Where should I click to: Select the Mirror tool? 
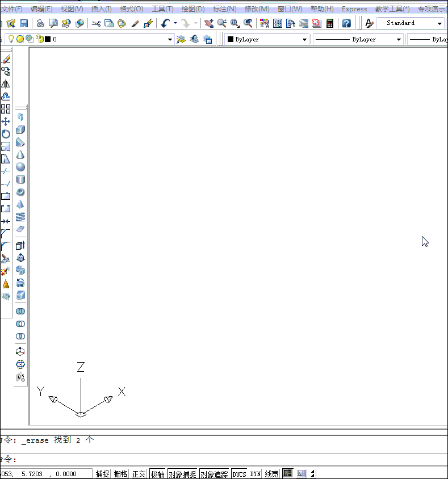6,84
